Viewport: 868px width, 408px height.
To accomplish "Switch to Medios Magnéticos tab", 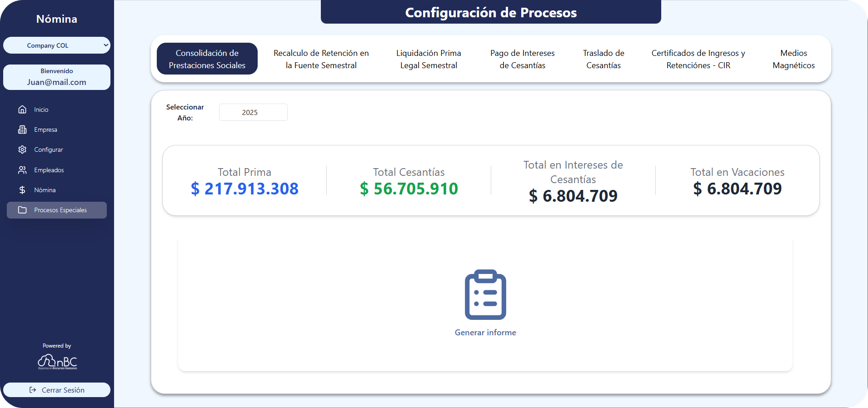I will click(793, 59).
